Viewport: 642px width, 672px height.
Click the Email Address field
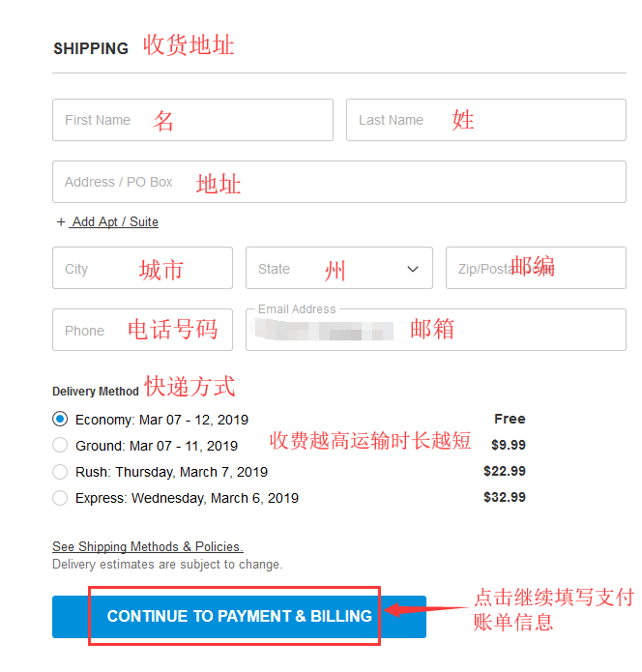coord(435,331)
